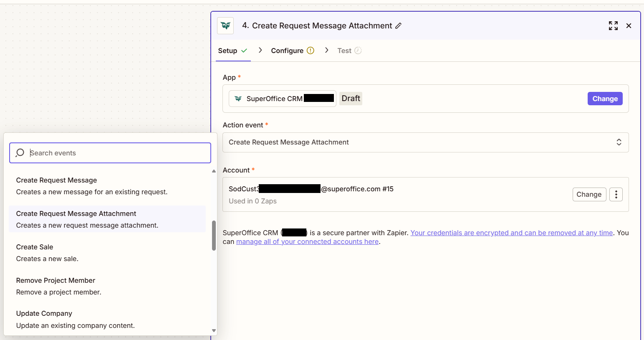Select Create Request Message event
This screenshot has height=340, width=644.
107,186
